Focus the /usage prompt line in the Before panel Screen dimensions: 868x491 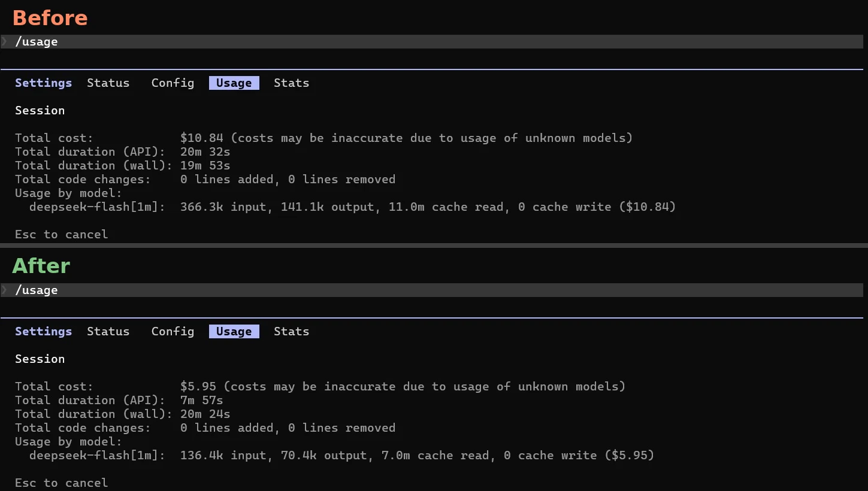(x=431, y=42)
